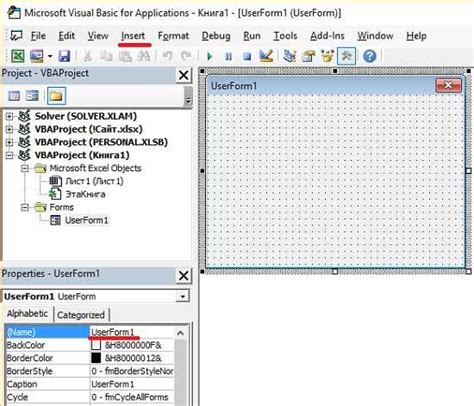474x406 pixels.
Task: Click the BorderColor black color swatch
Action: click(x=96, y=358)
